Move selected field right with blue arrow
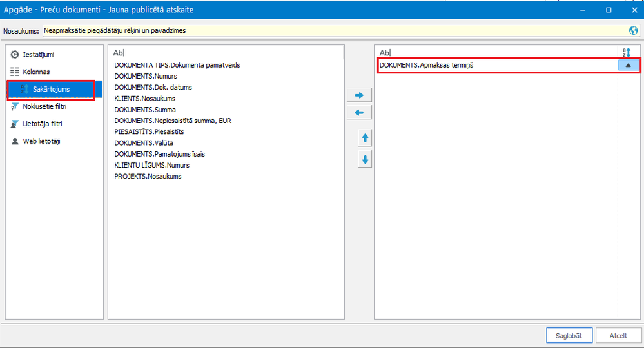 click(359, 95)
